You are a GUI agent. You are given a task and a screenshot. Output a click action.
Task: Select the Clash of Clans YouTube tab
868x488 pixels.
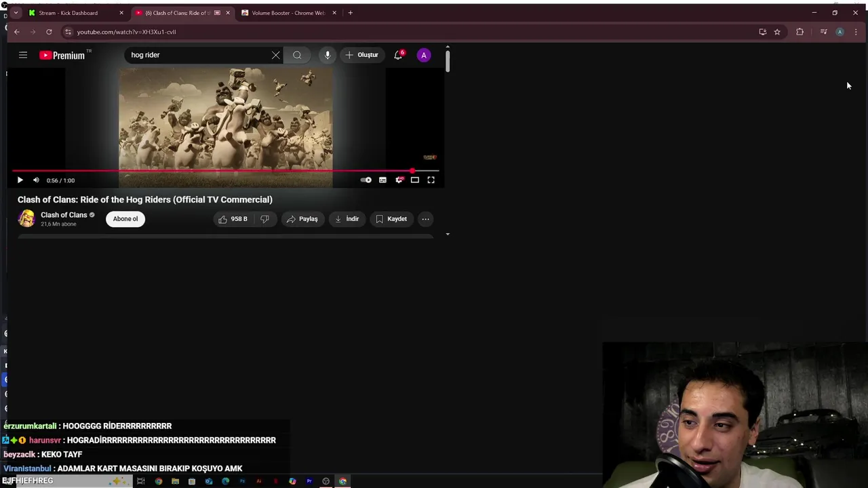178,13
